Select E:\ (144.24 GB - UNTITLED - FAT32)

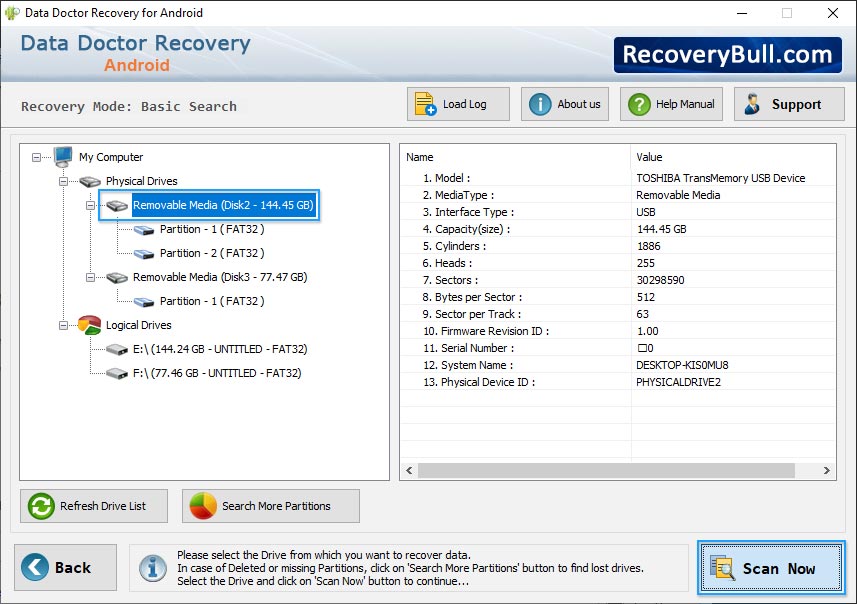(x=220, y=349)
